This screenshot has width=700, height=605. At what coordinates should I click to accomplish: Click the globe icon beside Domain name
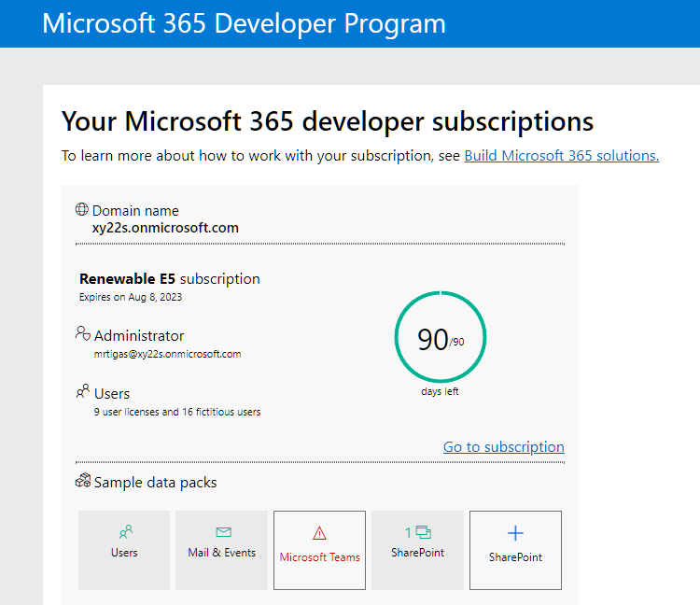point(82,209)
